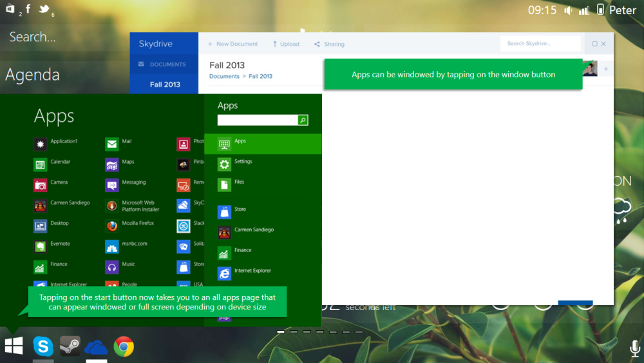Click the user name Peter
Screen dimensions: 644x363
click(x=623, y=10)
